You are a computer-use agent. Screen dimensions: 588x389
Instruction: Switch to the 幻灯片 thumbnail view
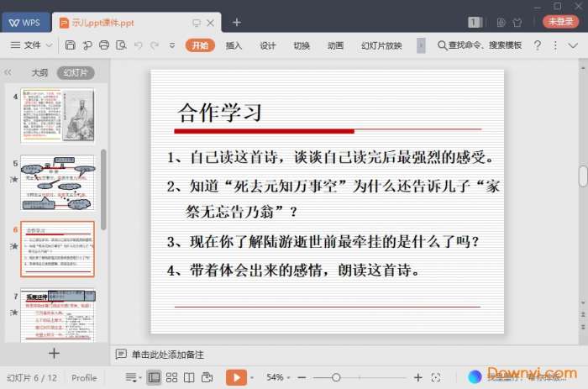76,72
